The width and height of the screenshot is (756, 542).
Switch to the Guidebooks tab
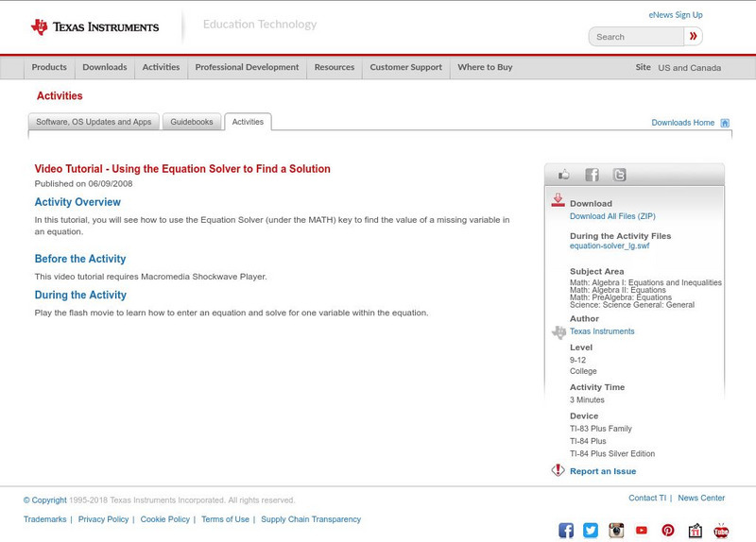[x=192, y=122]
